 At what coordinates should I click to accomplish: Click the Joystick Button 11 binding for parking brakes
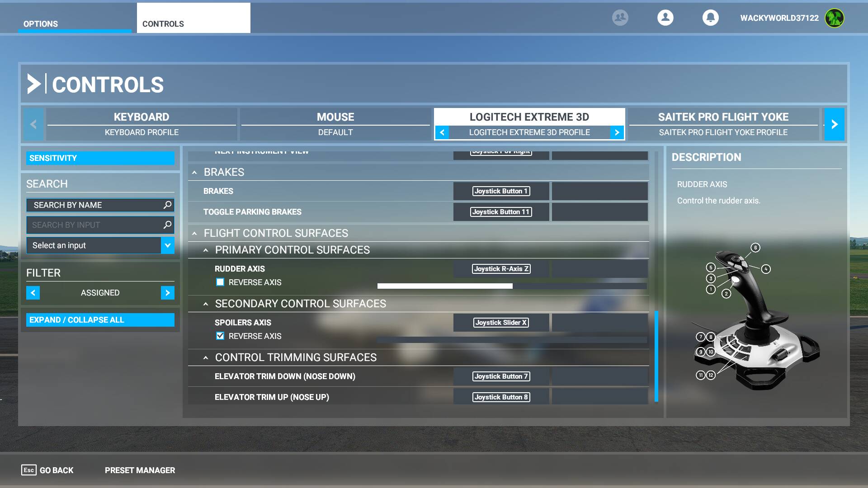501,212
